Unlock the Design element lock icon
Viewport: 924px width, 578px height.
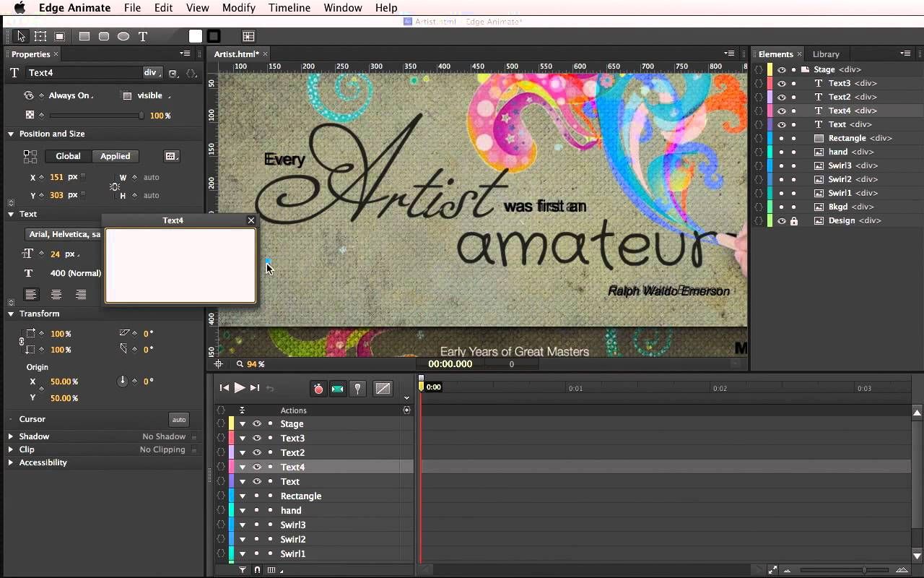tap(794, 220)
